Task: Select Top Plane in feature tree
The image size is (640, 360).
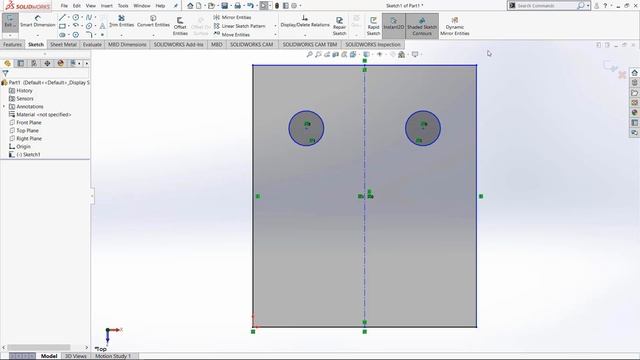Action: tap(24, 131)
